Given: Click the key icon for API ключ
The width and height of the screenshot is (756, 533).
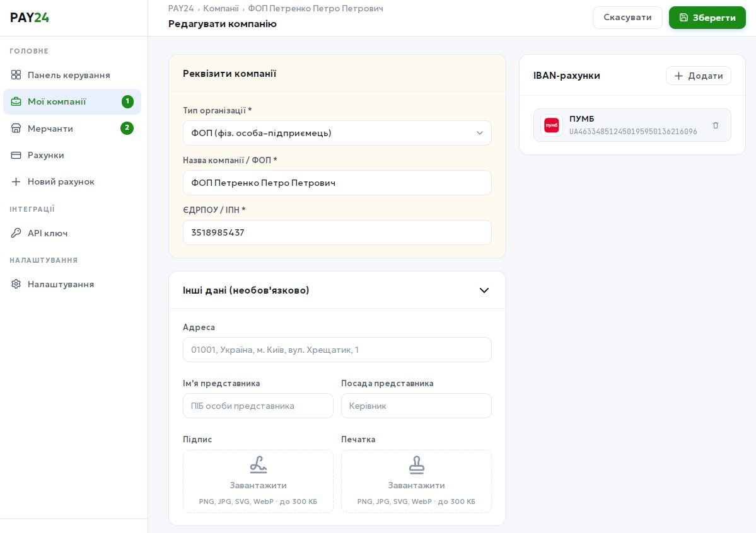Looking at the screenshot, I should point(16,233).
